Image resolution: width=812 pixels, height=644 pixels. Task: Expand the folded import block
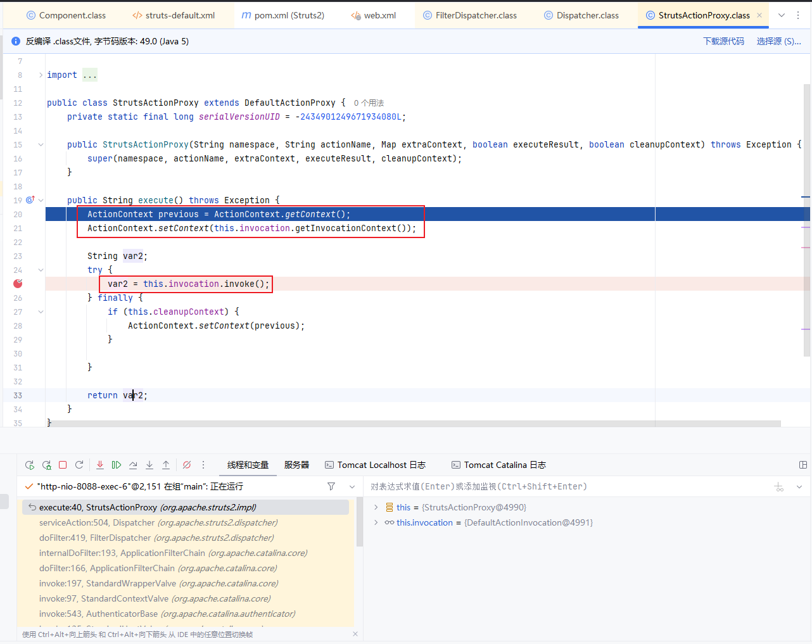(41, 75)
